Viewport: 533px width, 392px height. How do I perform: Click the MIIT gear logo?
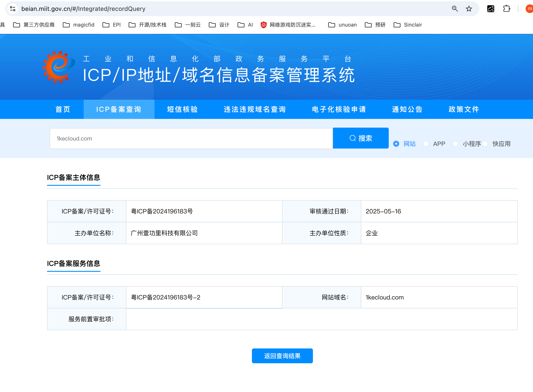coord(58,67)
